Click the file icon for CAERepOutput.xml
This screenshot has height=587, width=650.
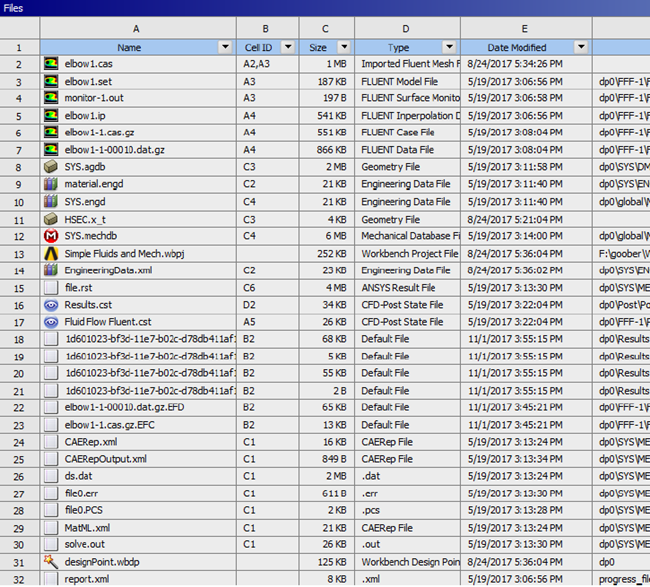pyautogui.click(x=51, y=459)
